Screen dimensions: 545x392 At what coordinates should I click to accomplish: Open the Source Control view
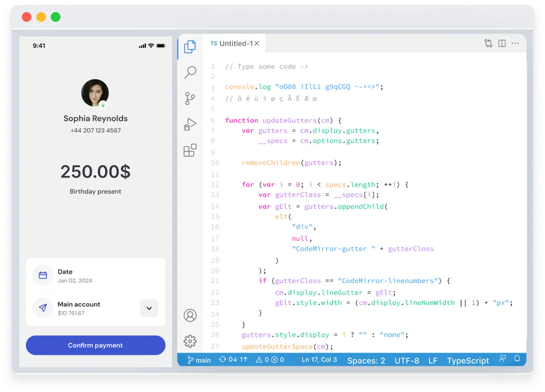click(x=190, y=98)
